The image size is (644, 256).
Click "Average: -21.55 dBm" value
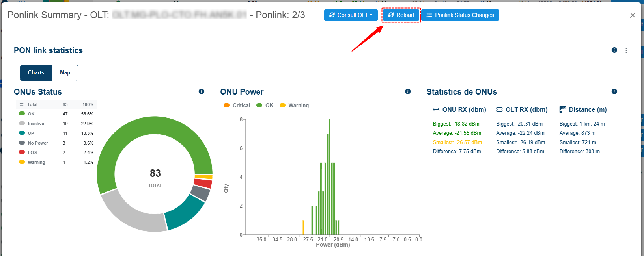457,133
